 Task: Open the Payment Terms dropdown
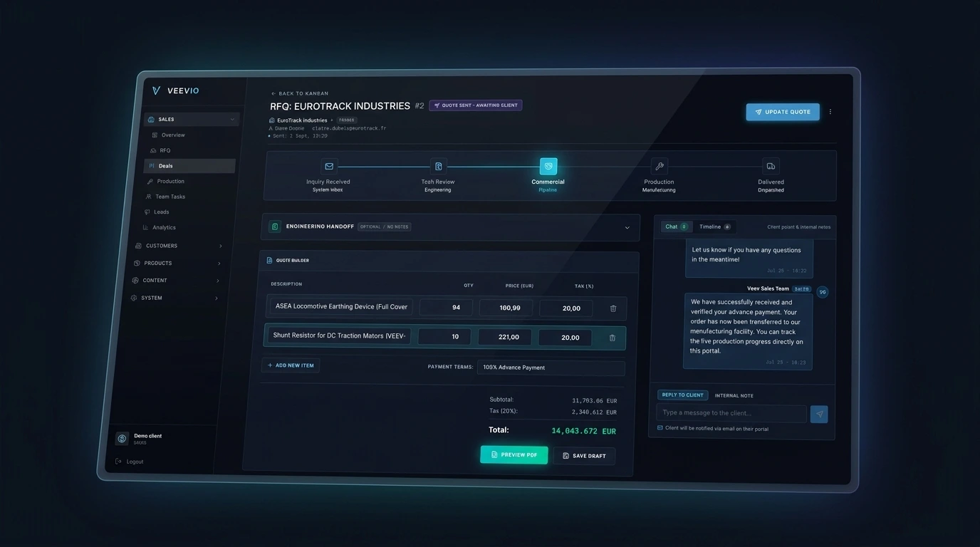(551, 368)
